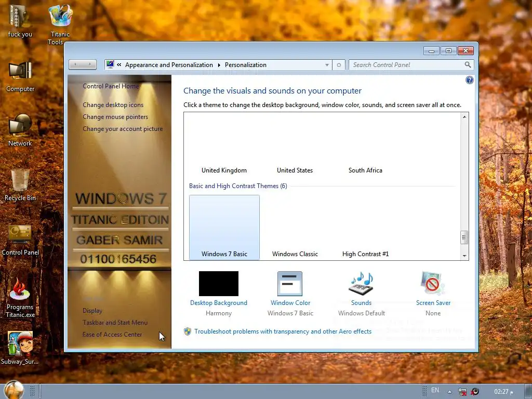This screenshot has height=399, width=532.
Task: Click the Window Color icon
Action: coord(290,284)
